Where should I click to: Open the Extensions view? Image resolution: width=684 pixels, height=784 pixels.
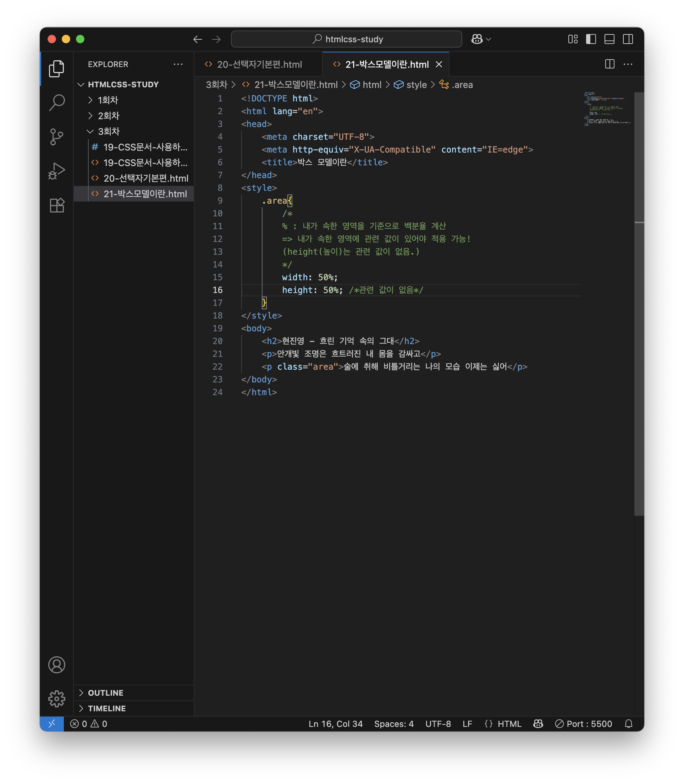(56, 205)
